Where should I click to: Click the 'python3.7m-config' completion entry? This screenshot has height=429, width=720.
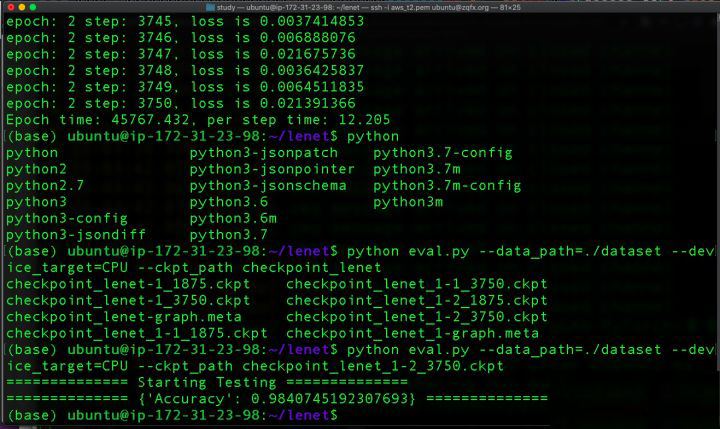pyautogui.click(x=447, y=186)
